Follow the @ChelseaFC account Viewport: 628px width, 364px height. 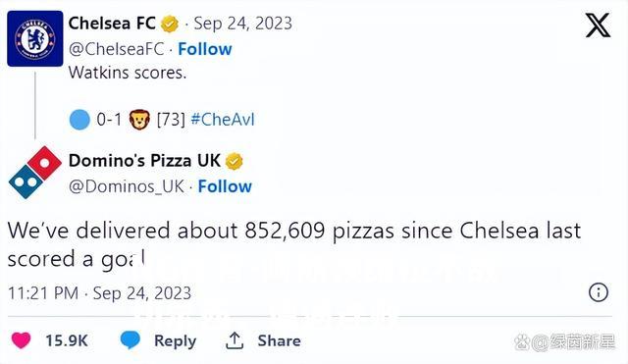pyautogui.click(x=205, y=49)
